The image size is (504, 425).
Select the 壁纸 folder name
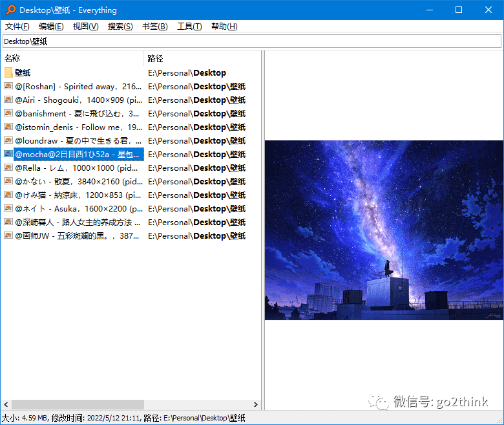23,72
